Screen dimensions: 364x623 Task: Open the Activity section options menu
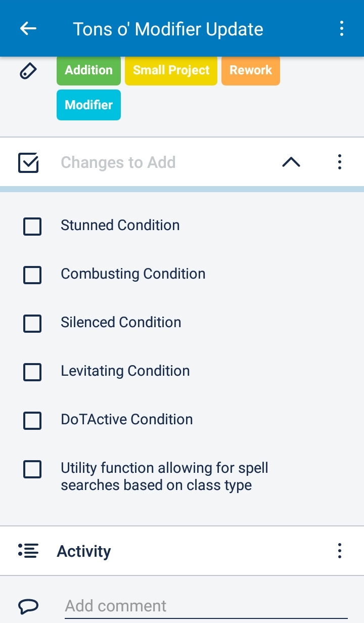[340, 551]
